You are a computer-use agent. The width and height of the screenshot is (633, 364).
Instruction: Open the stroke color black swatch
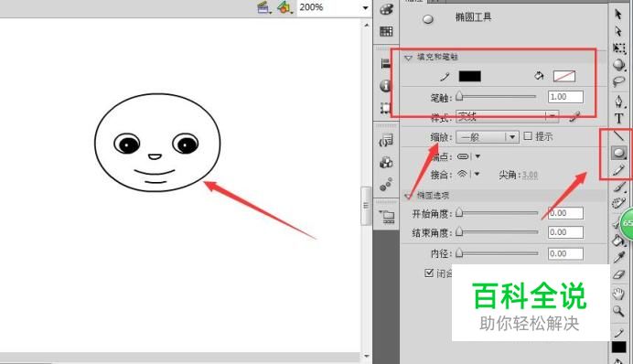point(470,76)
